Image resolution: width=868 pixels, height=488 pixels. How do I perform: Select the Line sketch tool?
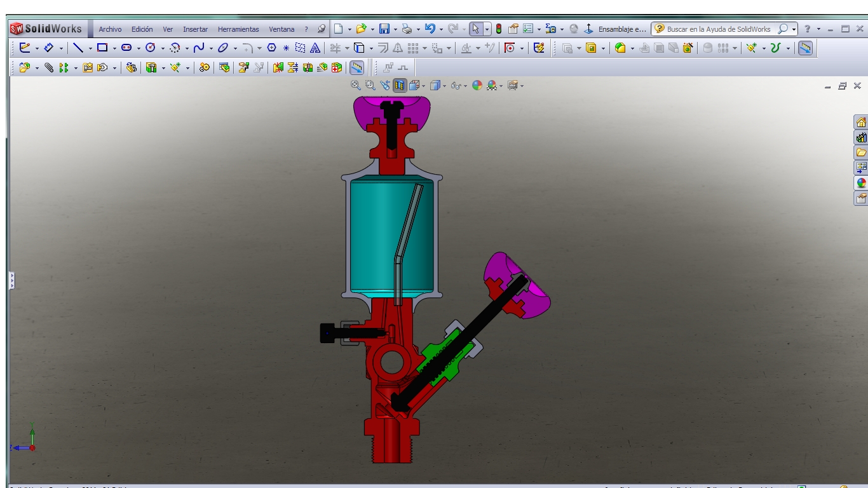[x=78, y=48]
